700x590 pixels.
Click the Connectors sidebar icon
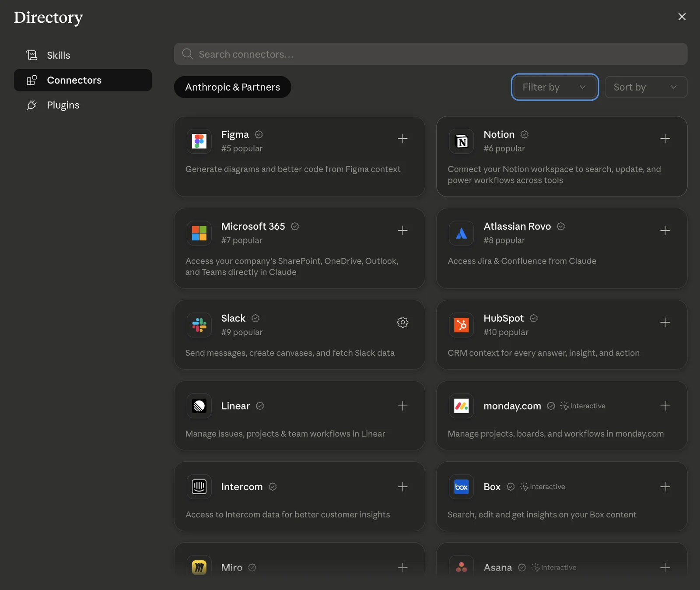pyautogui.click(x=31, y=80)
